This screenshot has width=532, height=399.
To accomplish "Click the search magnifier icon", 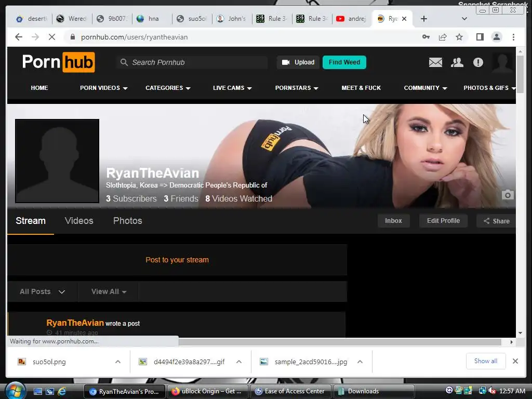I will click(124, 62).
